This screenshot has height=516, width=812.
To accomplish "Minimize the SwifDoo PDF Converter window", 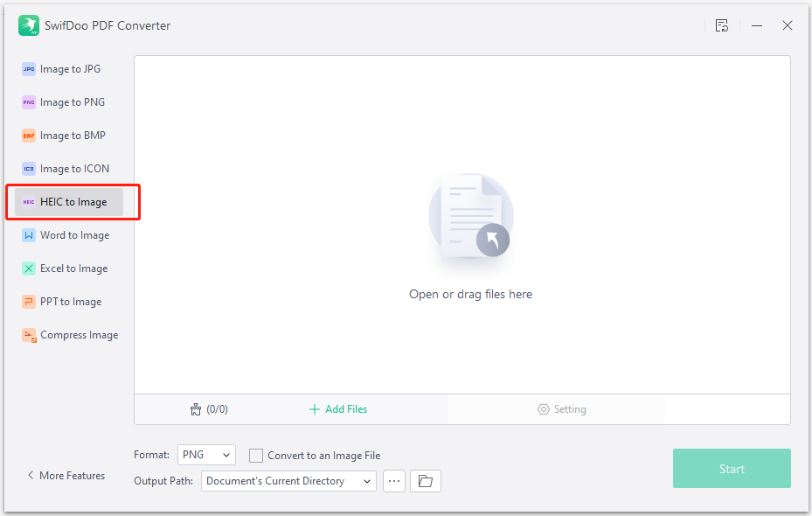I will tap(757, 25).
